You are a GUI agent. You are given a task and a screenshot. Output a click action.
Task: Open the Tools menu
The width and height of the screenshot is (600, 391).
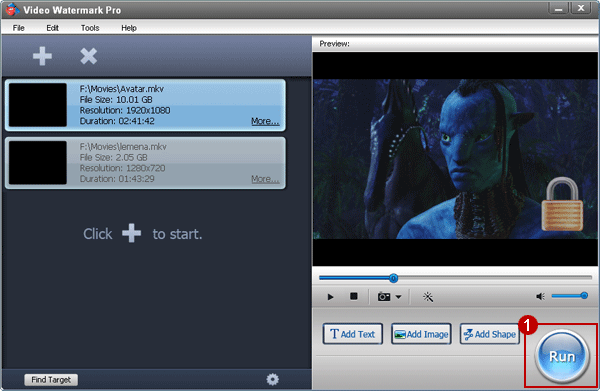[x=90, y=28]
